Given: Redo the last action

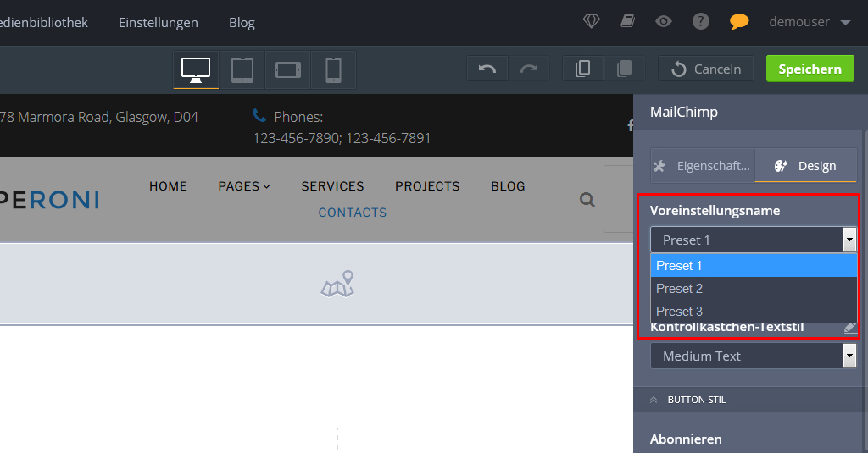Looking at the screenshot, I should click(529, 69).
